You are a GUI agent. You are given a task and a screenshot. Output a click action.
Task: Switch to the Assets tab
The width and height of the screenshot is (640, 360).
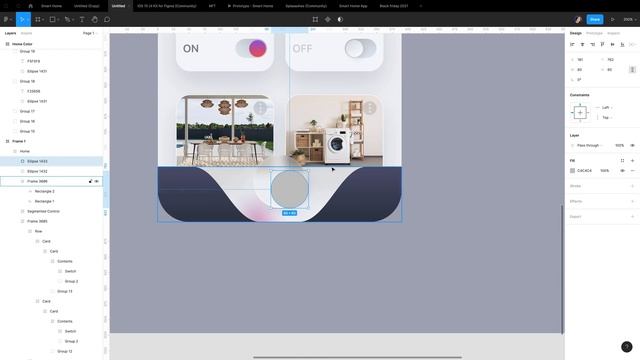(26, 33)
